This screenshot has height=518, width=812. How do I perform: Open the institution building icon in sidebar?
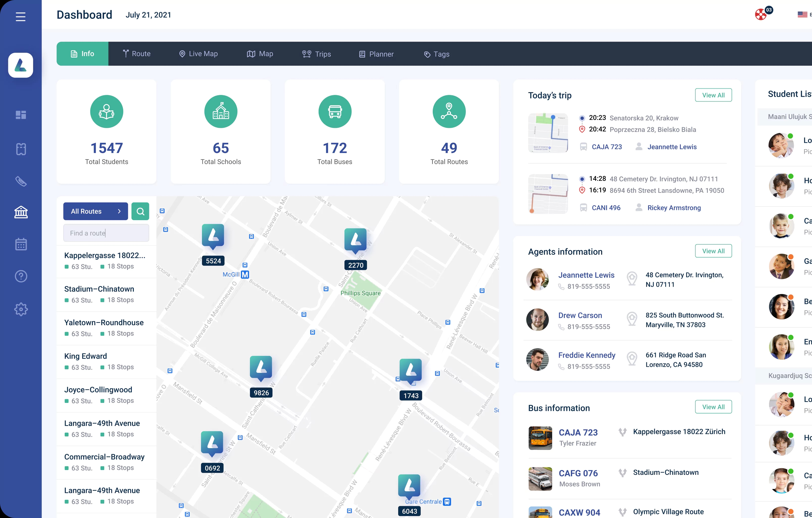pyautogui.click(x=21, y=212)
